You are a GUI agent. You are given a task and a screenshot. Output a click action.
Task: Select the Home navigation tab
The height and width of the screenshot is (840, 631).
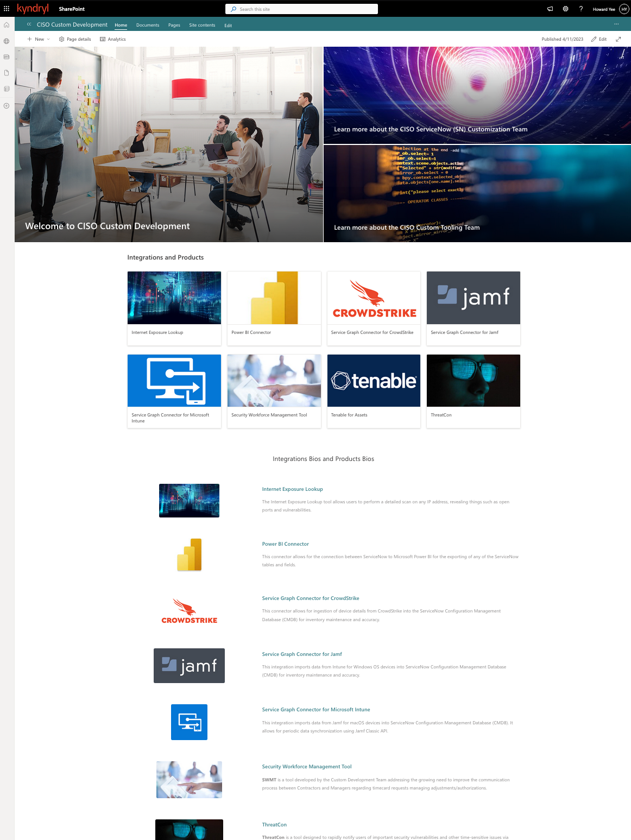click(x=121, y=25)
